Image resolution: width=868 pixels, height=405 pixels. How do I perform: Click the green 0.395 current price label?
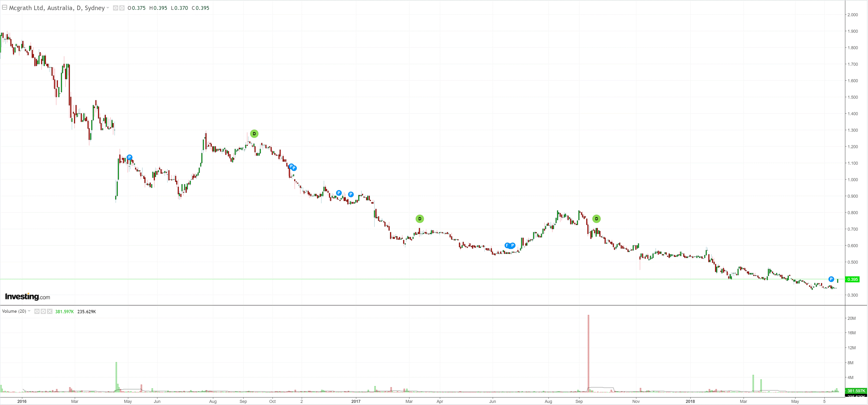point(853,279)
